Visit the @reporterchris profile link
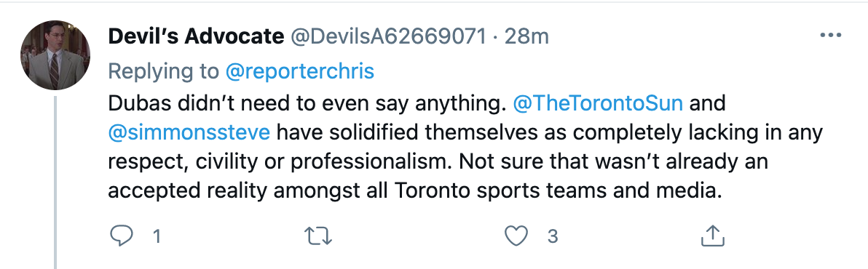 [x=300, y=71]
